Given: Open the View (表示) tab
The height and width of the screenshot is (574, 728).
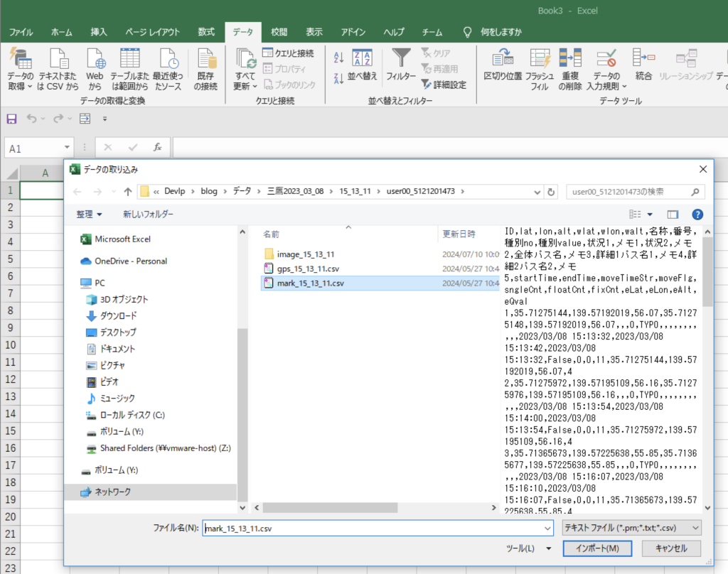Looking at the screenshot, I should click(x=314, y=32).
